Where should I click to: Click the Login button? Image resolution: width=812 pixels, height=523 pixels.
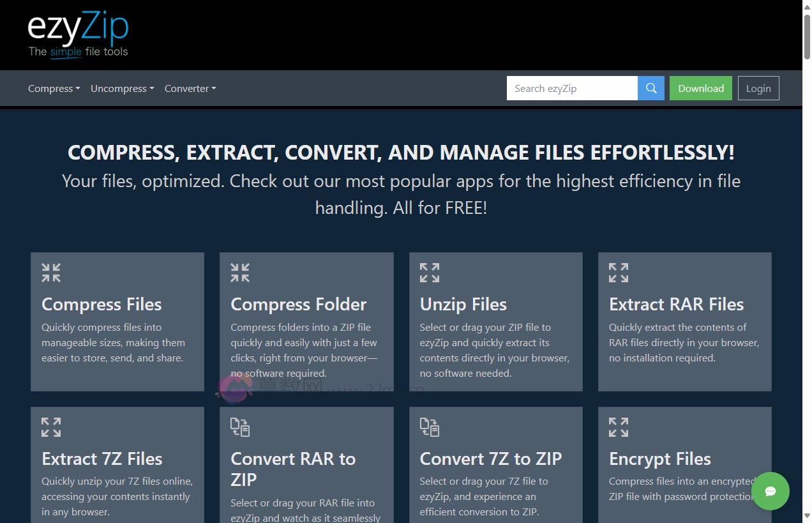pos(758,88)
